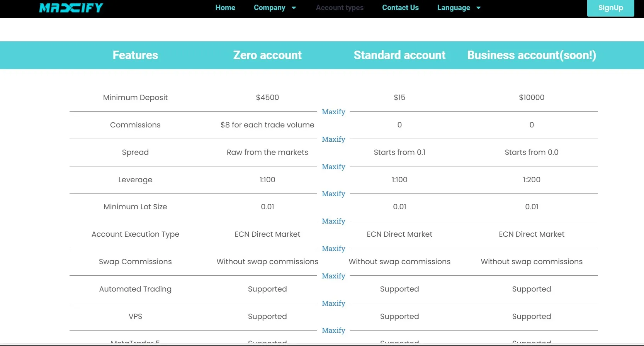Screen dimensions: 644x346
Task: Select the Account types menu item
Action: point(340,8)
